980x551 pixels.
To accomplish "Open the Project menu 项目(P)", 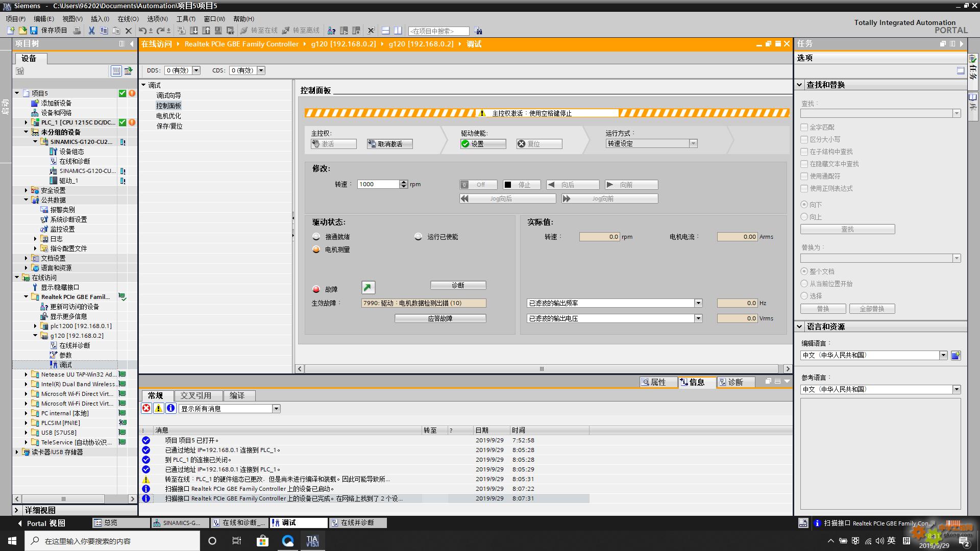I will (x=15, y=19).
